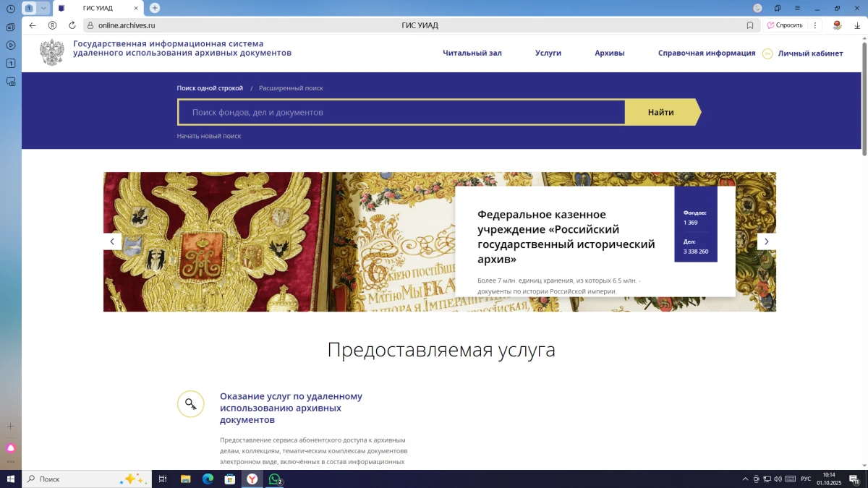Open the Alice assistant icon in the sidebar
The image size is (868, 488).
11,448
